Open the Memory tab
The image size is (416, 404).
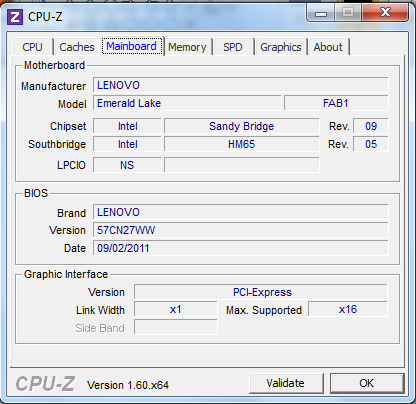click(187, 47)
